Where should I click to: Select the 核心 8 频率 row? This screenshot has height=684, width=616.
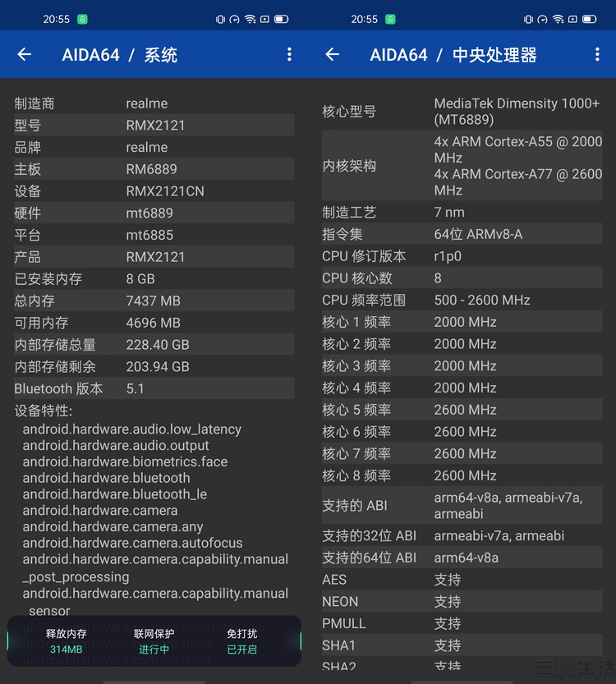pyautogui.click(x=462, y=475)
